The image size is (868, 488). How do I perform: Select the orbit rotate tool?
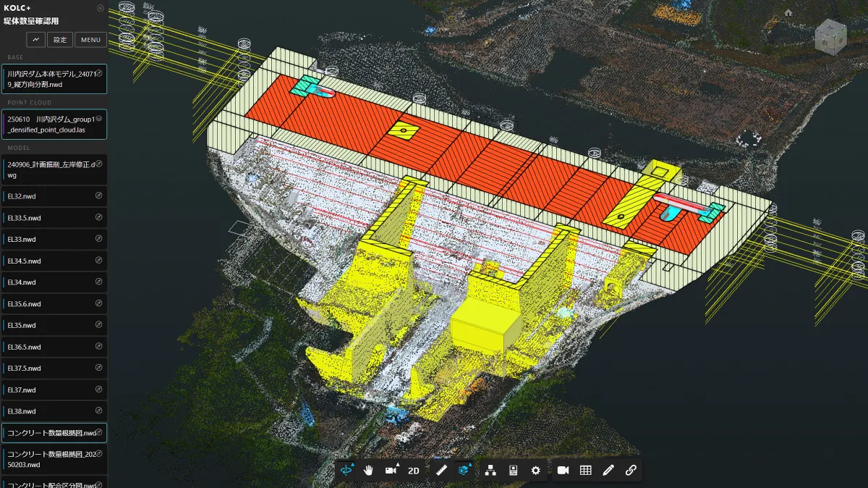347,470
